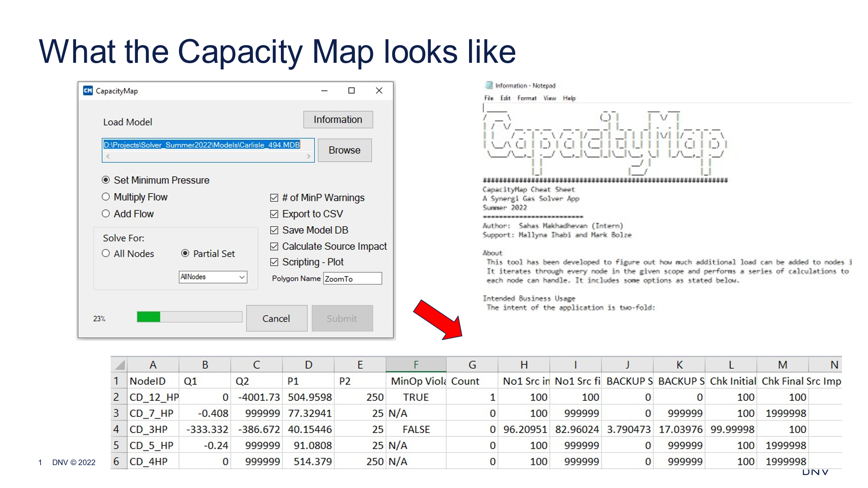Click cell CD_3HP
868x488 pixels.
point(153,429)
